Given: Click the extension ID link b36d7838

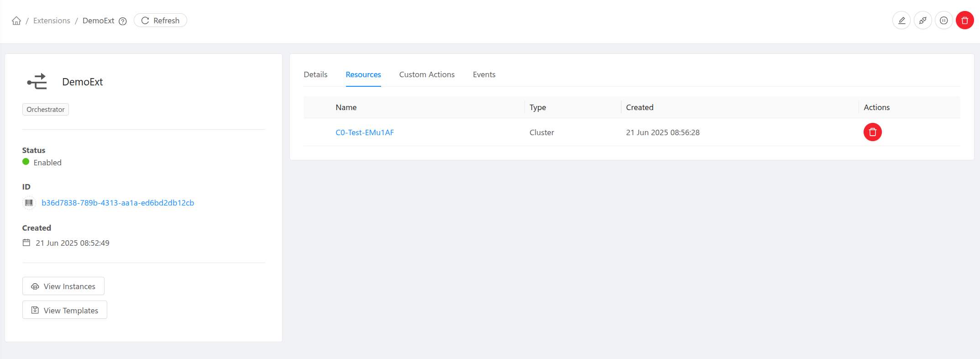Looking at the screenshot, I should tap(118, 203).
